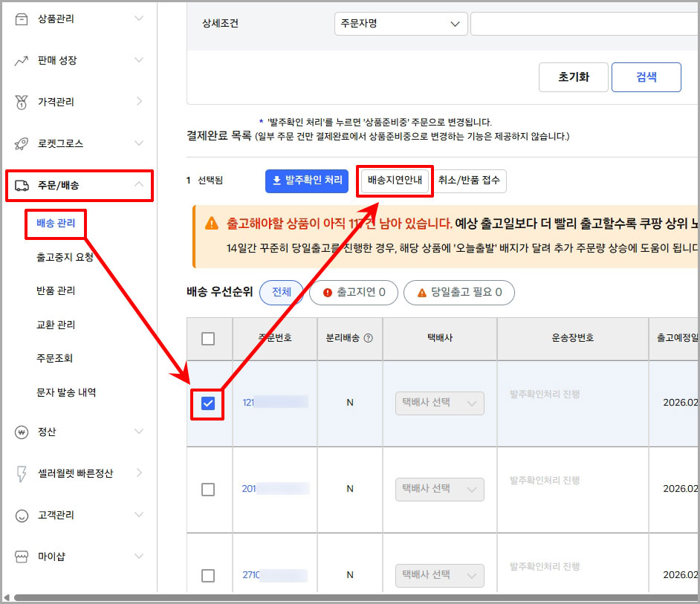This screenshot has height=604, width=700.
Task: Go to 배송 관리 menu item
Action: pos(55,224)
